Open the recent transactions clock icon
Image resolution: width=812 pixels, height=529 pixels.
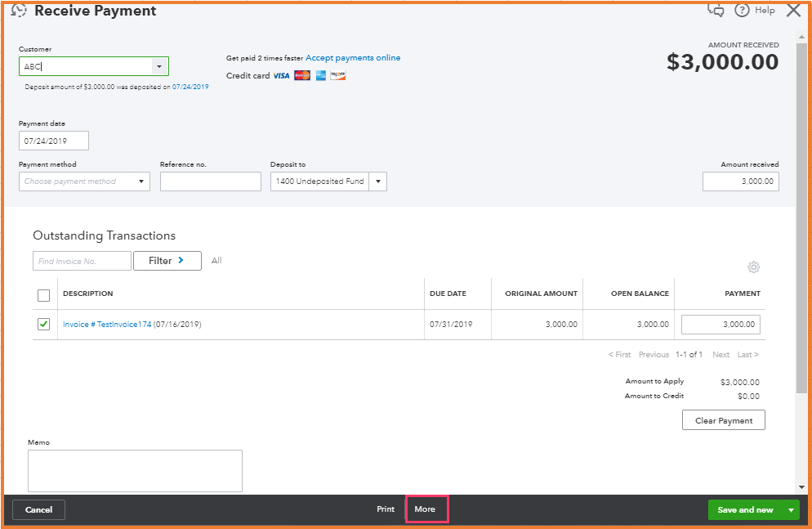(19, 10)
